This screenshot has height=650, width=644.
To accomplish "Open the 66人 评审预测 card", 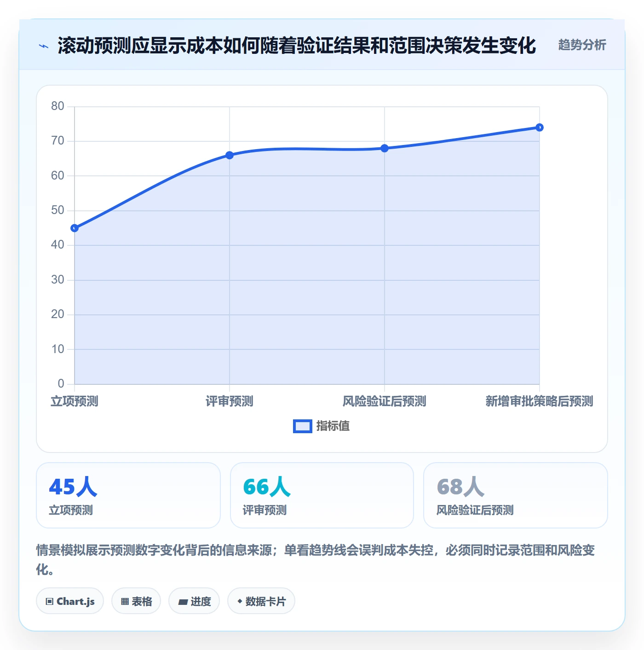I will (322, 495).
